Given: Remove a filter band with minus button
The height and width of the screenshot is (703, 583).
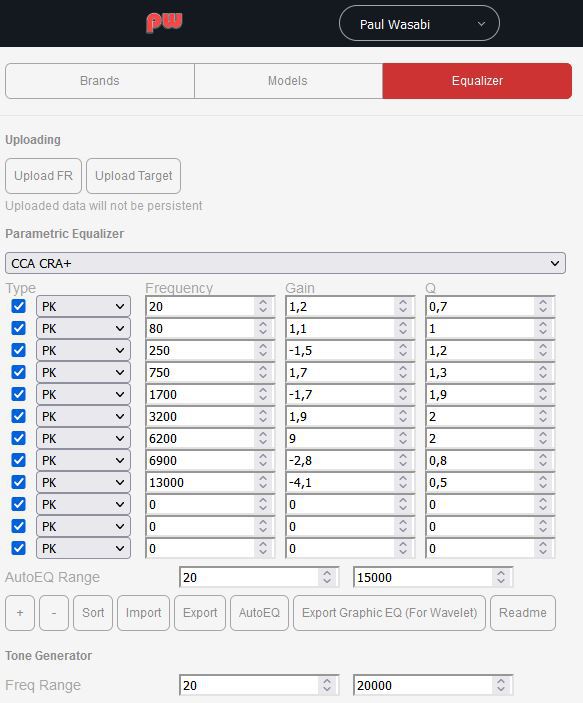Looking at the screenshot, I should (54, 612).
